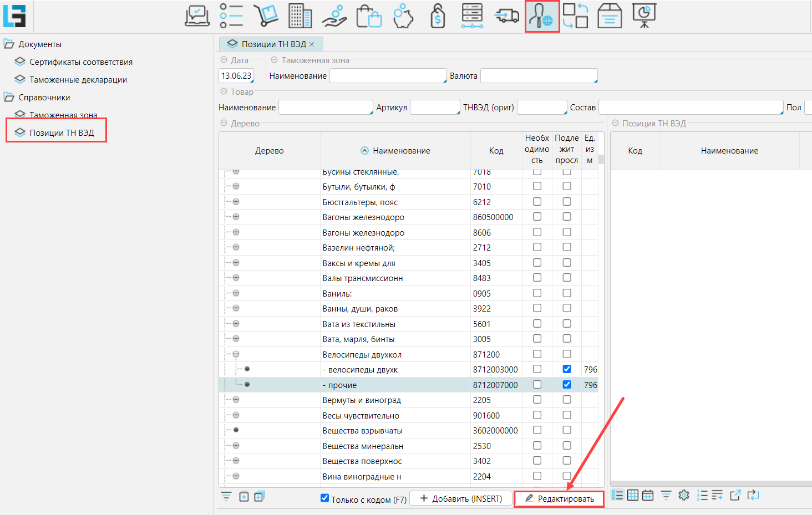Click the price tag dollar icon
This screenshot has height=515, width=812.
[x=438, y=16]
